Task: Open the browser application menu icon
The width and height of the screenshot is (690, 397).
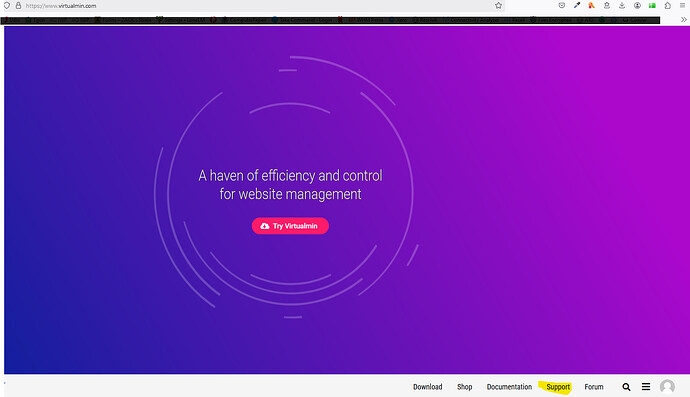Action: click(682, 6)
